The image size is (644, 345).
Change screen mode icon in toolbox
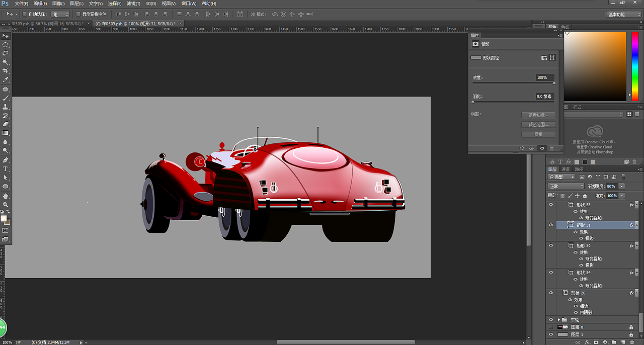click(6, 239)
